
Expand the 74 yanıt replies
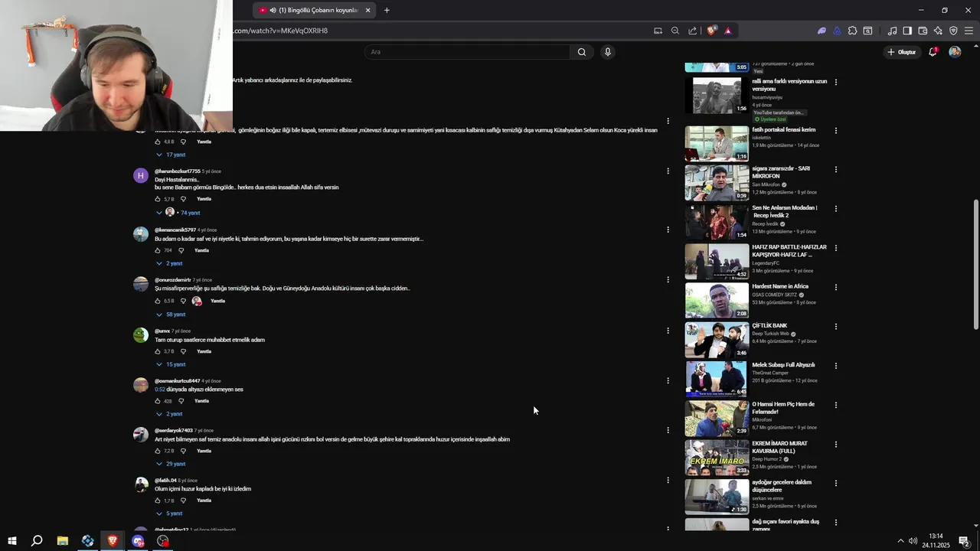(178, 213)
